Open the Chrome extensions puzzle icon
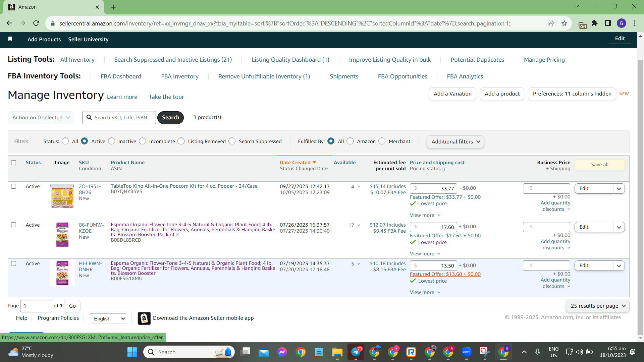This screenshot has height=362, width=644. tap(595, 23)
